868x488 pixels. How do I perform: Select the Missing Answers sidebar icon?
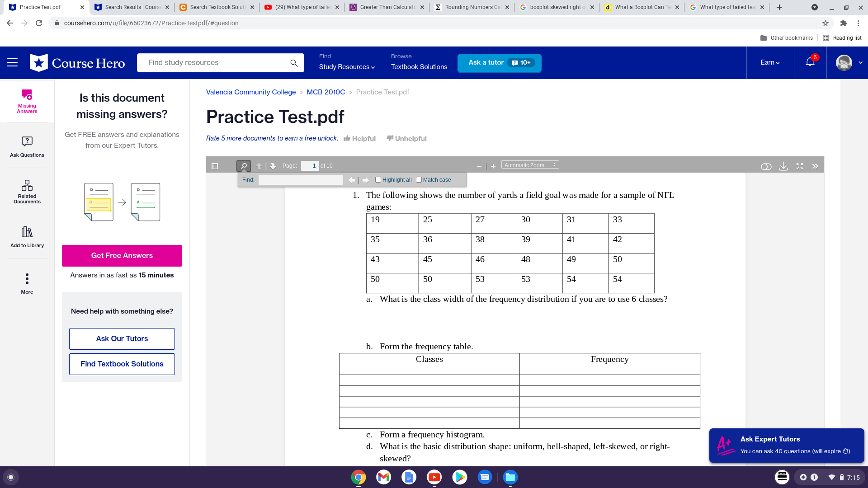coord(27,101)
